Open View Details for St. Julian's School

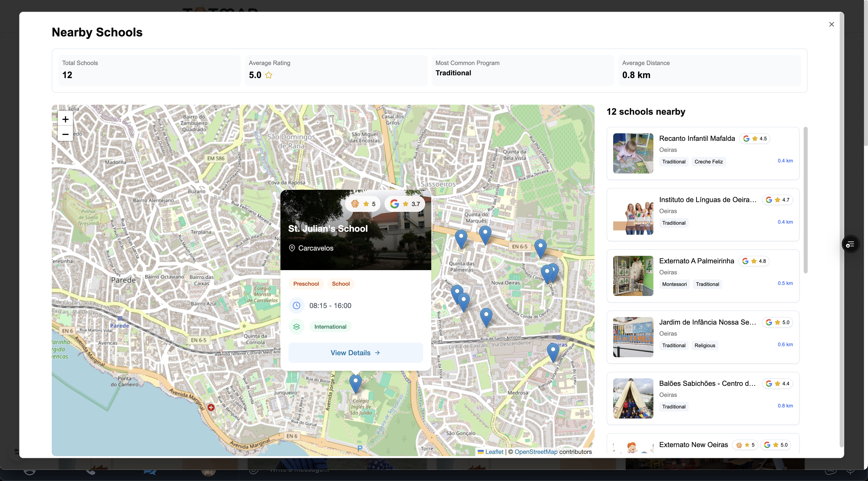(x=356, y=353)
